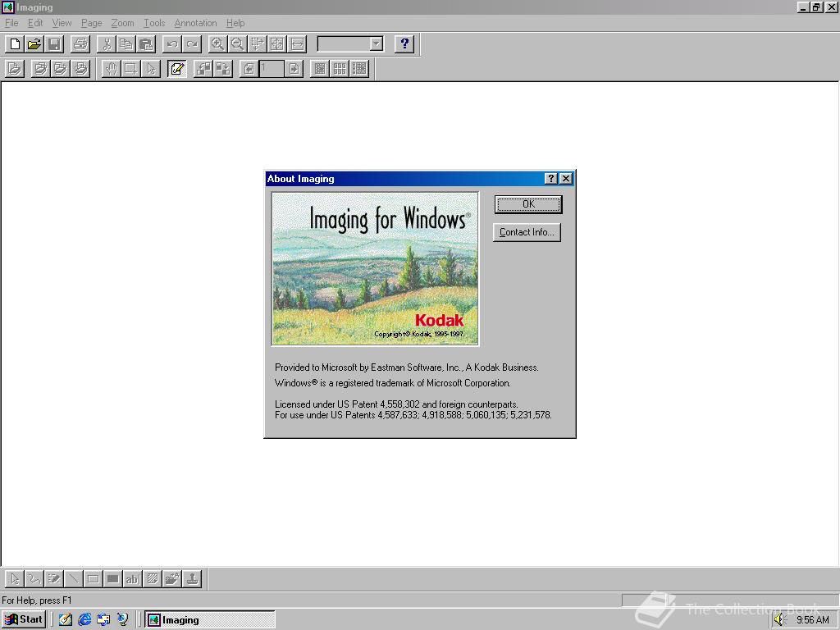The width and height of the screenshot is (840, 630).
Task: Select the bottom annotation toolbar pointer arrow
Action: (15, 579)
